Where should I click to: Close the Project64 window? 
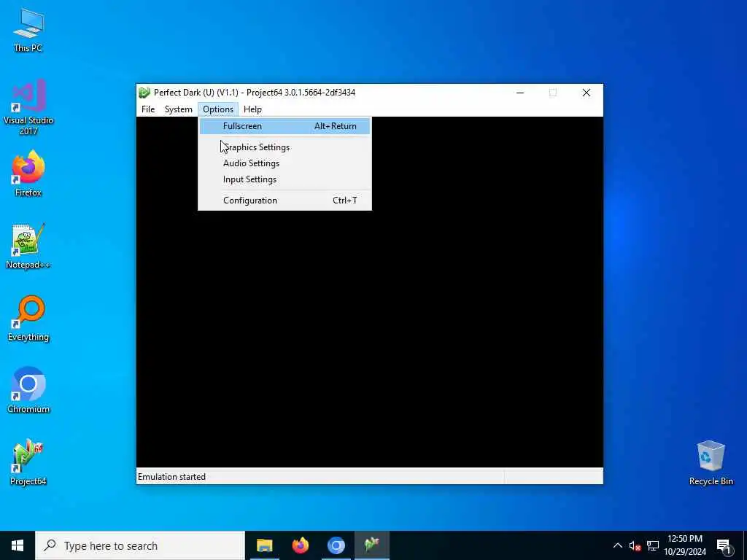(587, 93)
